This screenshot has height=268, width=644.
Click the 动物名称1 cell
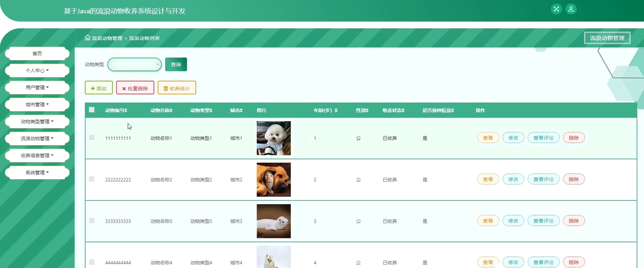[x=161, y=138]
